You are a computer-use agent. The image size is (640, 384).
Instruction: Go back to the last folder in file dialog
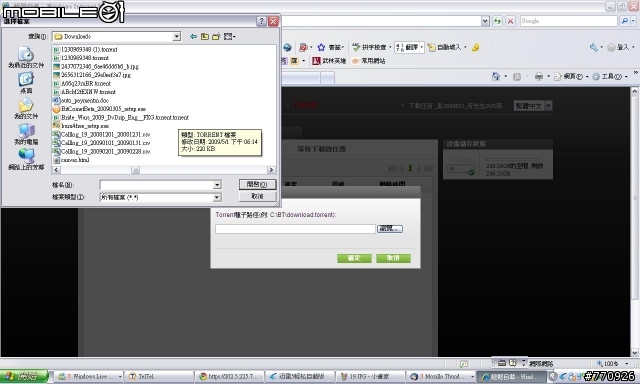pyautogui.click(x=193, y=37)
